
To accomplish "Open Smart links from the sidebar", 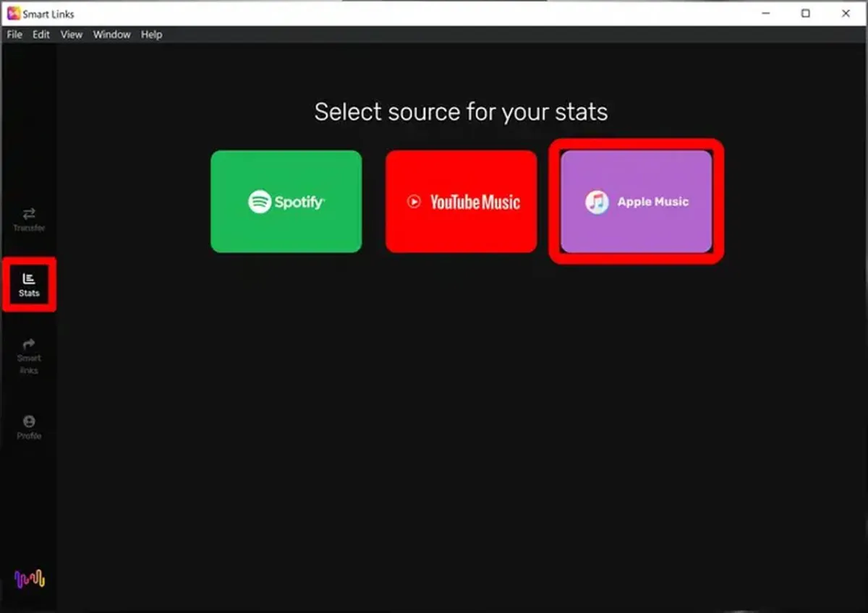I will click(29, 356).
